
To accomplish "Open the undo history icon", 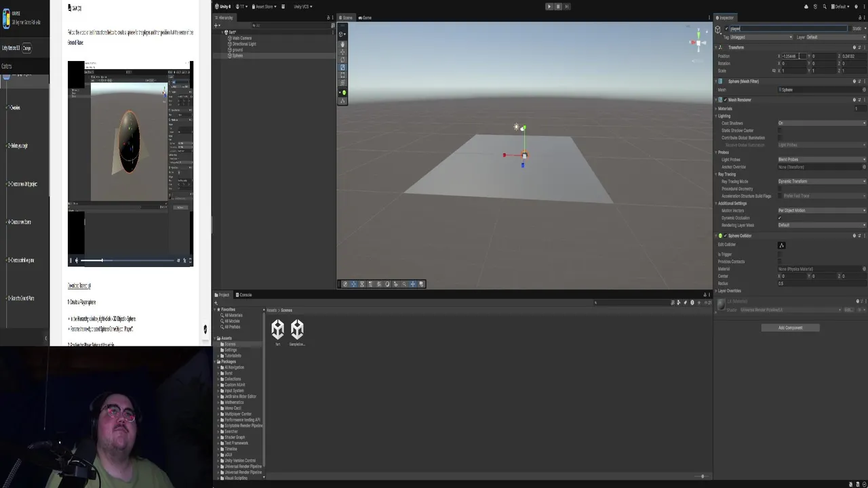I will [816, 6].
